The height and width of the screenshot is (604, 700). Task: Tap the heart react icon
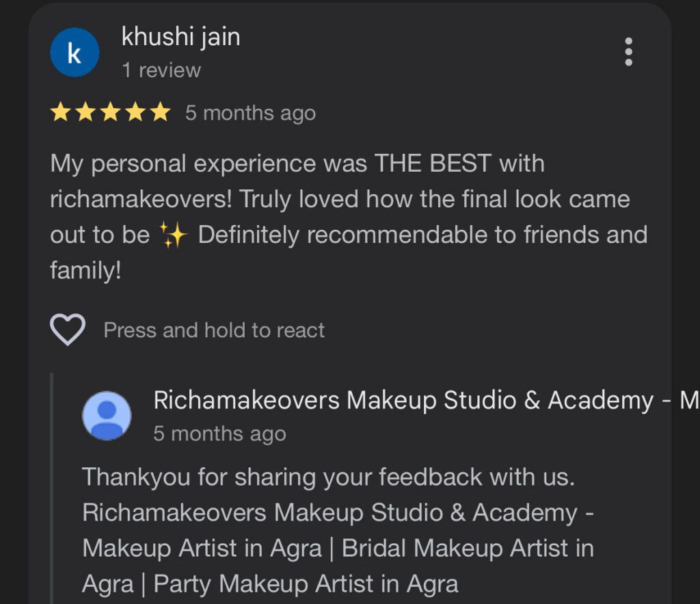pyautogui.click(x=68, y=330)
